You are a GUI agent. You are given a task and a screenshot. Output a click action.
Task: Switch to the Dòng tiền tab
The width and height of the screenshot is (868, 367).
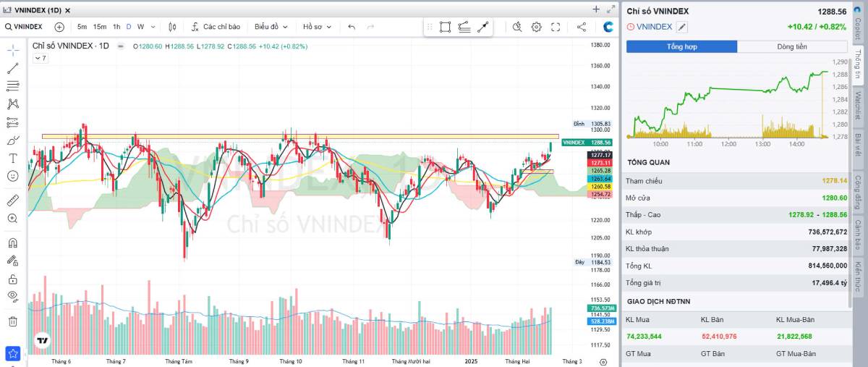coord(792,46)
